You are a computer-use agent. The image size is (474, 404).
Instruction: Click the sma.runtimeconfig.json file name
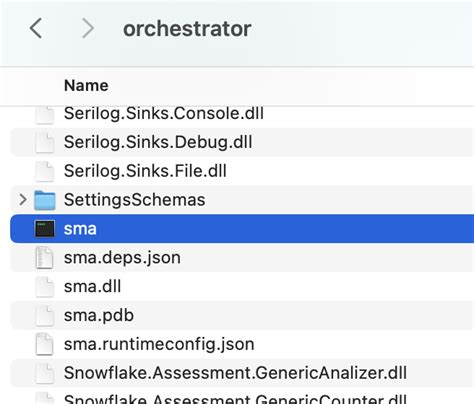[159, 344]
